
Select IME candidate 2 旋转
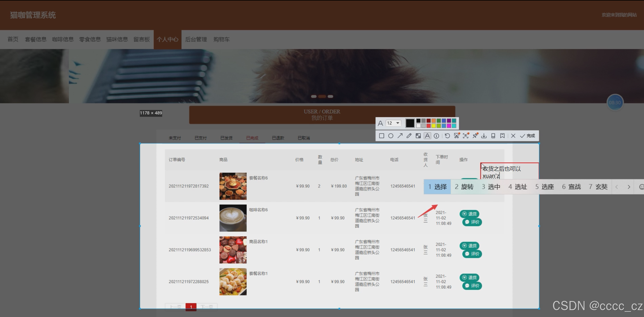(x=464, y=187)
